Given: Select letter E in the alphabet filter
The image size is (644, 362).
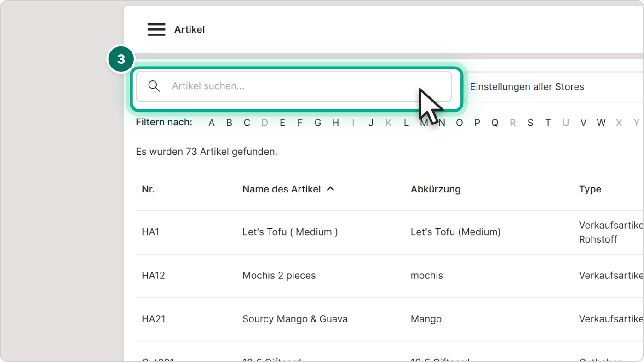Looking at the screenshot, I should pyautogui.click(x=282, y=123).
